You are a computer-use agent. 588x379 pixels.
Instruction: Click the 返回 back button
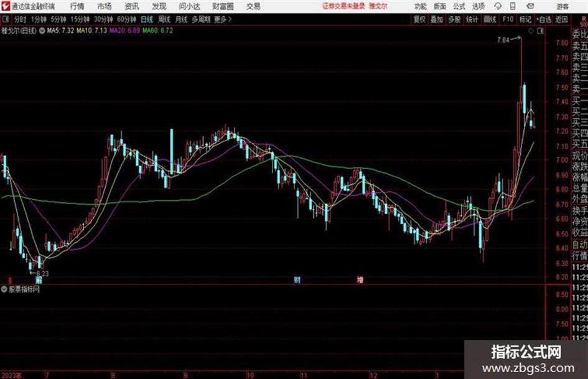[x=561, y=19]
